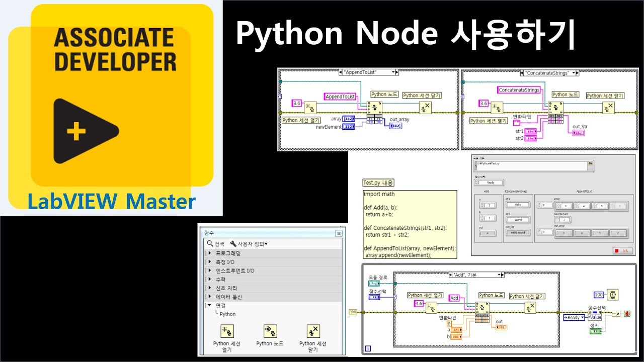
Task: Open the "Add", 기본 case selector dropdown
Action: point(500,275)
